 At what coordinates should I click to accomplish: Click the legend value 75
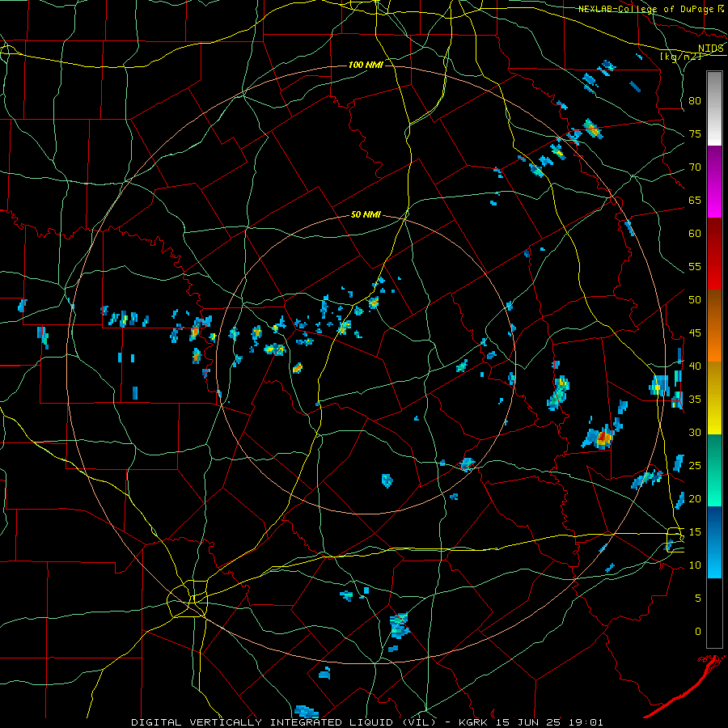(x=695, y=133)
